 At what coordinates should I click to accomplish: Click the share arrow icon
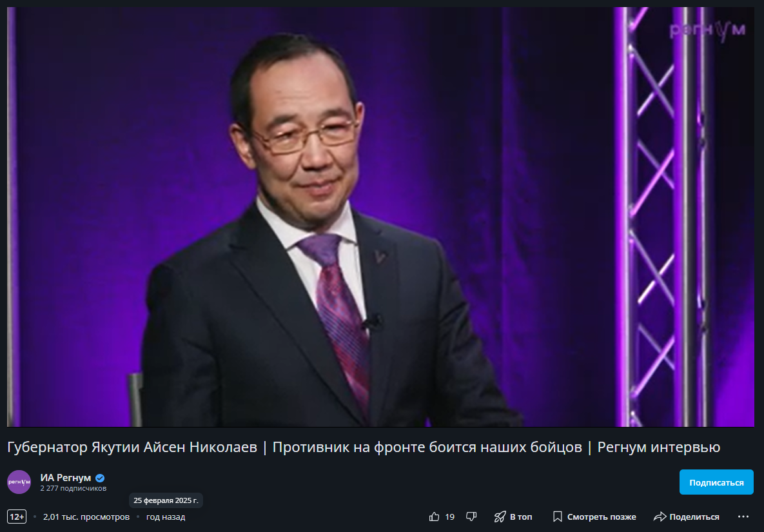(x=660, y=517)
